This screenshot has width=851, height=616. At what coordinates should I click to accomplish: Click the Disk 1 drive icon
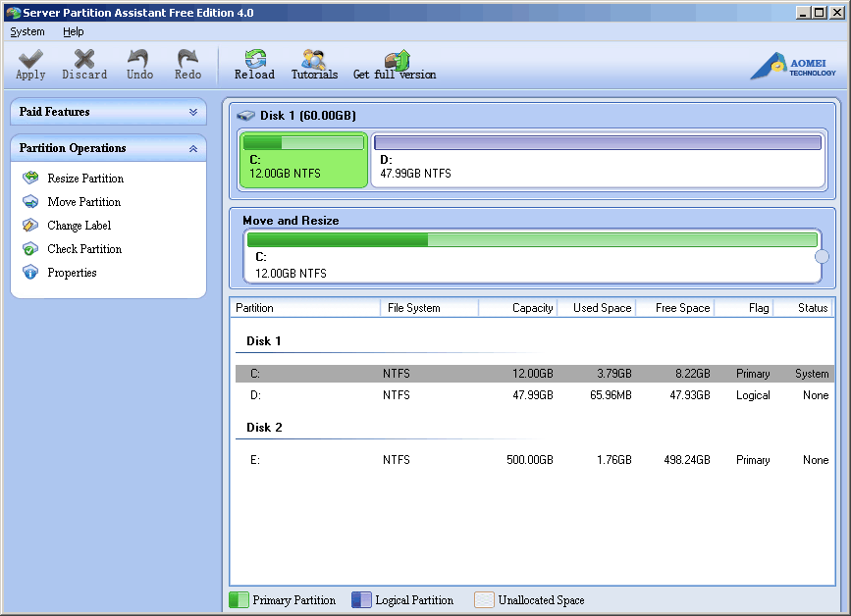[x=245, y=115]
